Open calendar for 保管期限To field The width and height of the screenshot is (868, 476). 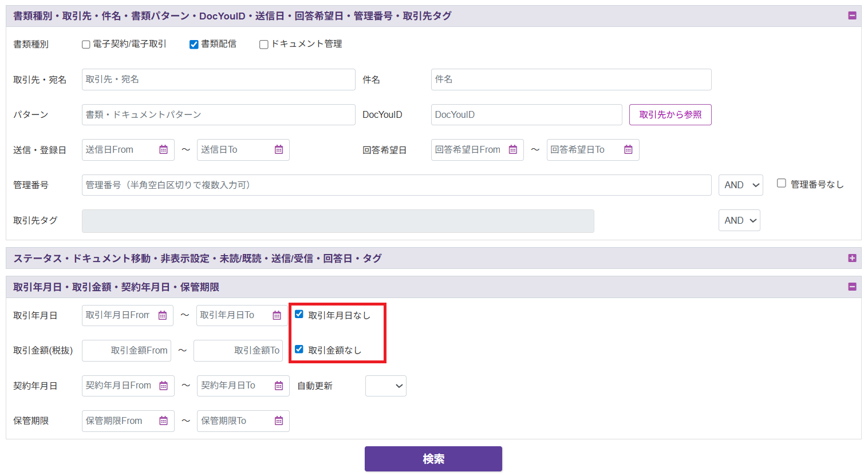pyautogui.click(x=279, y=421)
